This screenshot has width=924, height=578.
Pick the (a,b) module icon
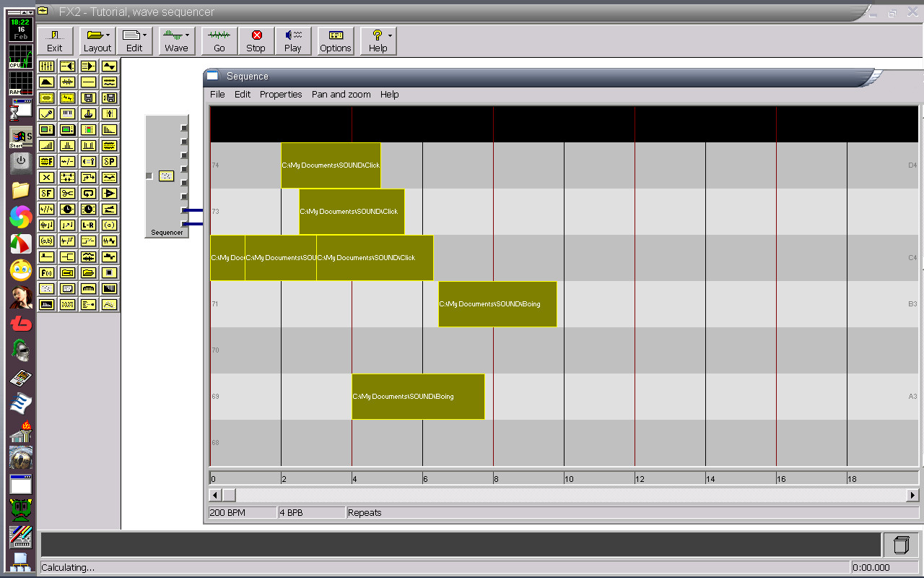point(47,241)
